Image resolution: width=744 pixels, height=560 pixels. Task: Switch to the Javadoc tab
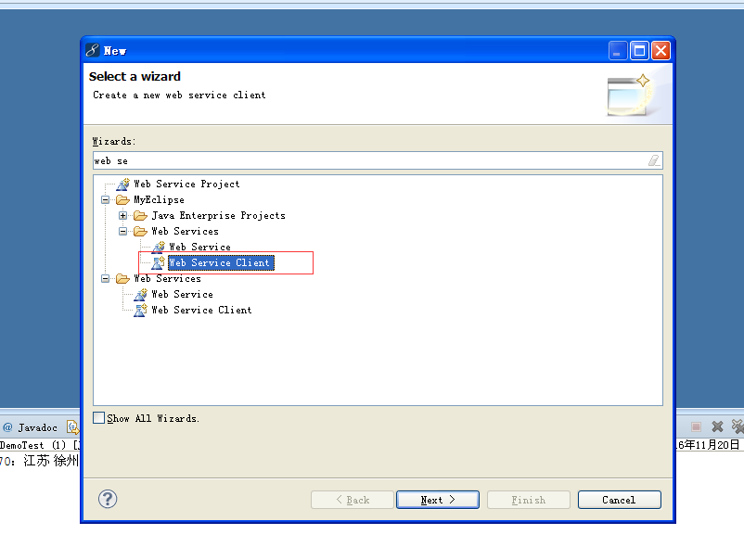pos(31,427)
